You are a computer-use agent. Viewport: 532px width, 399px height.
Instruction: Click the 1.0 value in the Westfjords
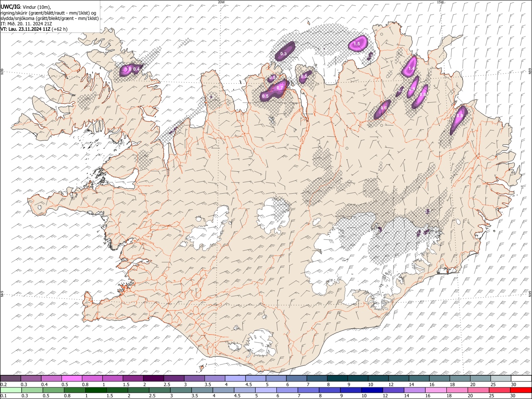pyautogui.click(x=128, y=69)
